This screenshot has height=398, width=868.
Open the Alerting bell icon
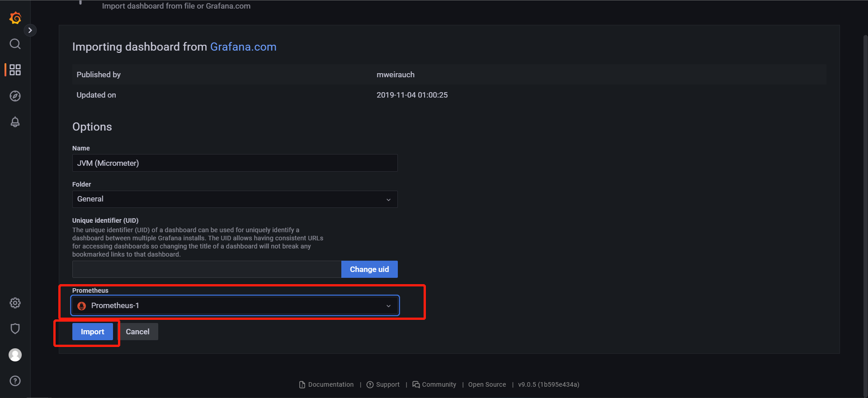pyautogui.click(x=15, y=122)
